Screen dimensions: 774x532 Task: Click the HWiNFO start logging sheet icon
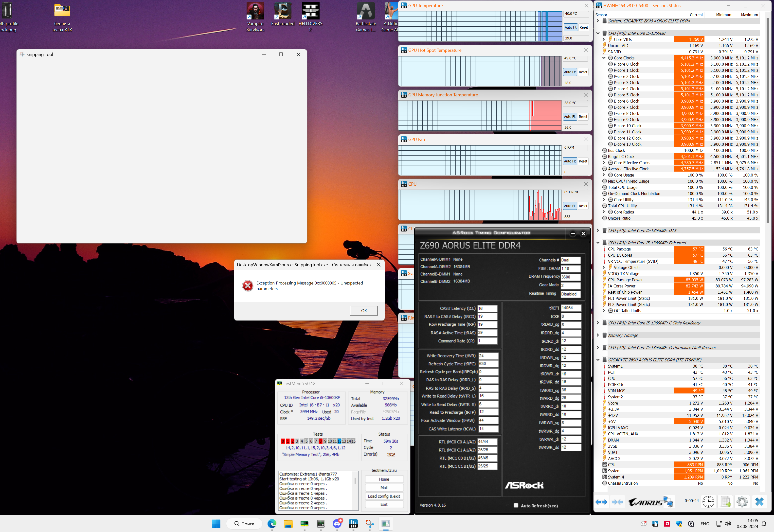(725, 502)
